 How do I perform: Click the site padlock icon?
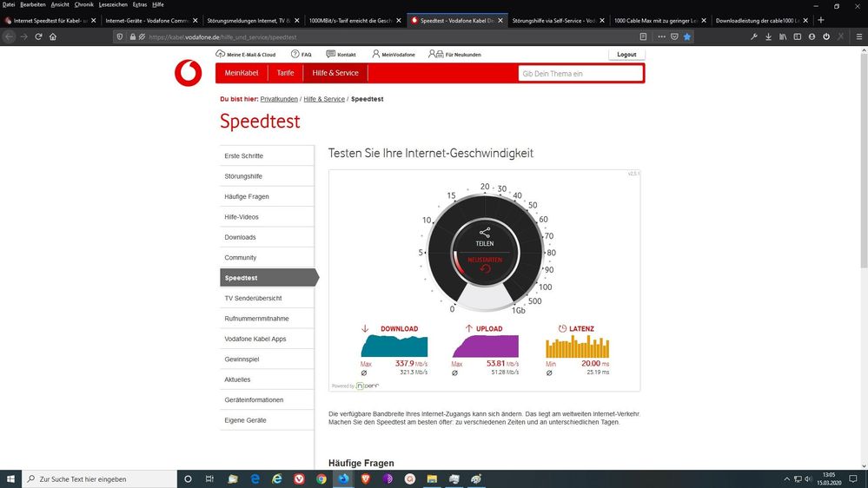click(x=133, y=36)
